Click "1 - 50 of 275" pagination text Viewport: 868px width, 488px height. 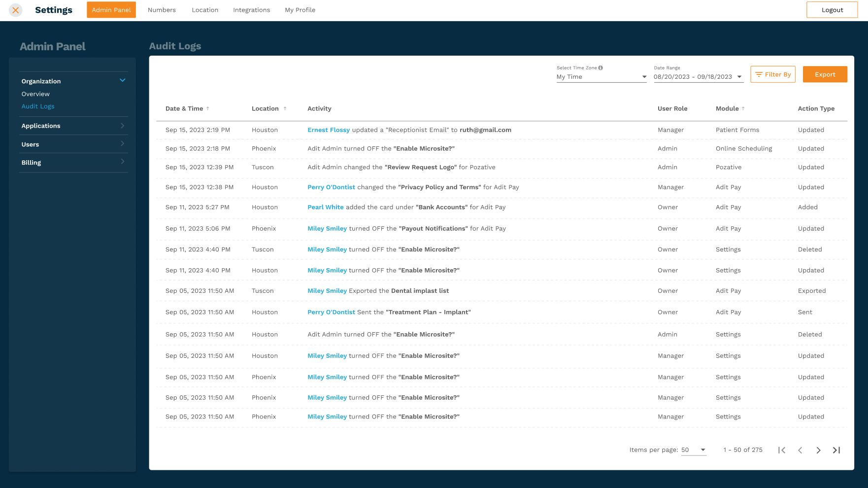pos(743,450)
